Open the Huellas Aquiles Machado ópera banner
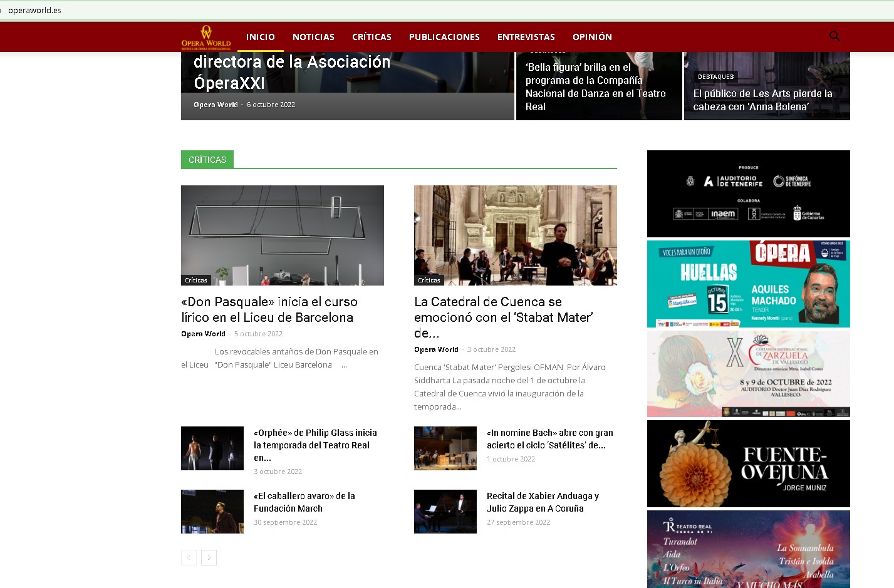The width and height of the screenshot is (894, 588). pyautogui.click(x=749, y=284)
